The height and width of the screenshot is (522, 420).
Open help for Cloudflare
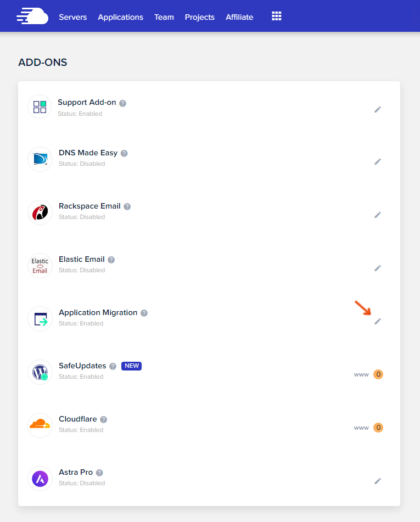click(104, 419)
